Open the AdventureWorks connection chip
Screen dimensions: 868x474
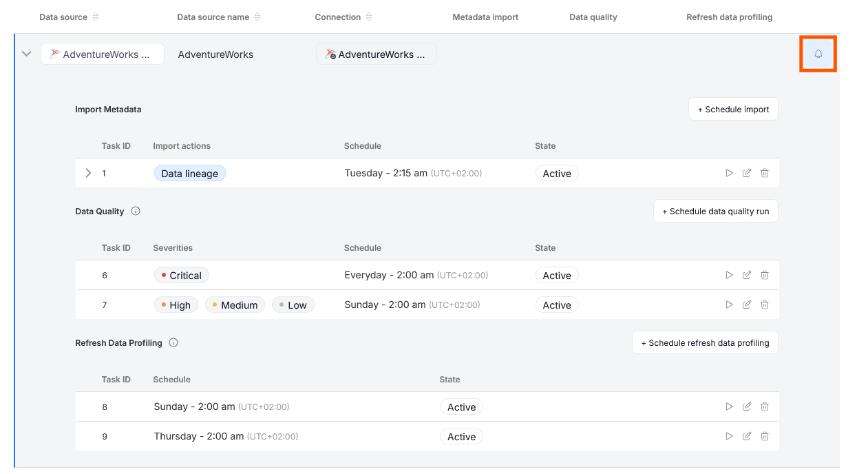click(376, 54)
